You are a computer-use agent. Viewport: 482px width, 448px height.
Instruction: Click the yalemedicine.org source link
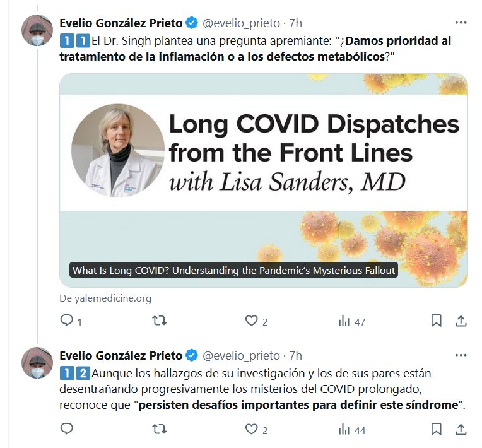105,298
